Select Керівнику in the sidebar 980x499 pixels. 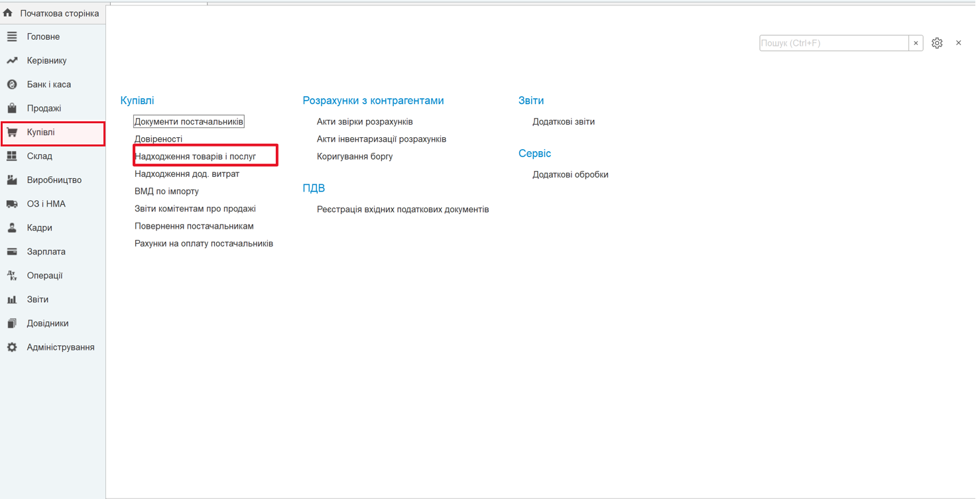46,61
